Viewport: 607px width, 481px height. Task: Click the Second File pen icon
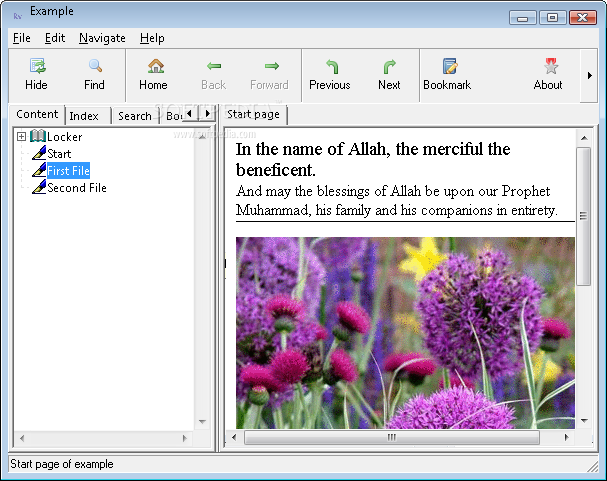39,187
